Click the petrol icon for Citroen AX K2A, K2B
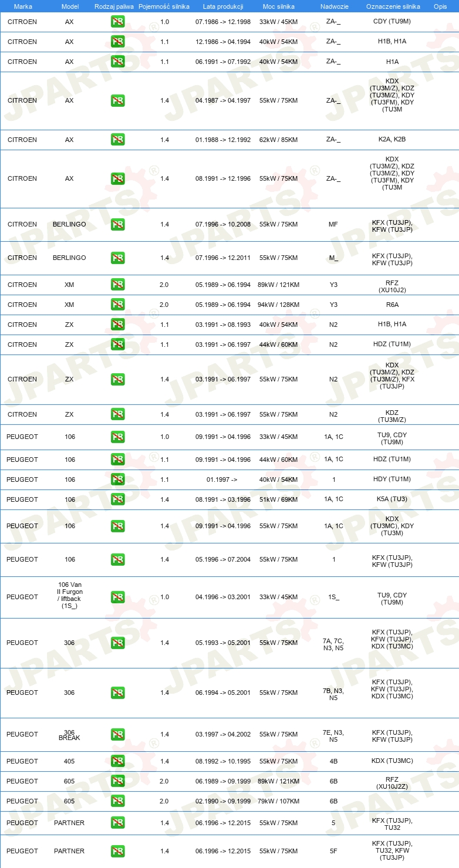 coord(117,140)
